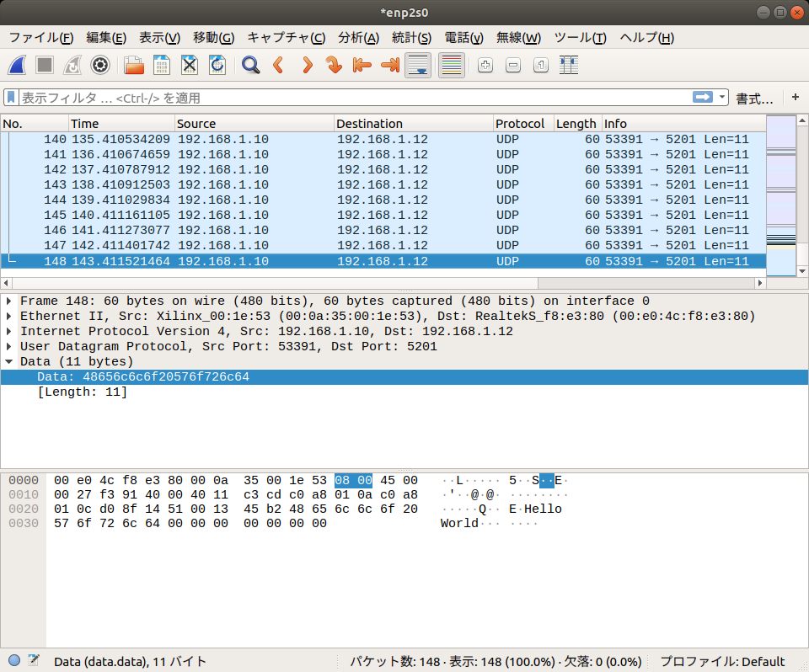The image size is (809, 672).
Task: Open the 電話(y) menu
Action: (x=463, y=38)
